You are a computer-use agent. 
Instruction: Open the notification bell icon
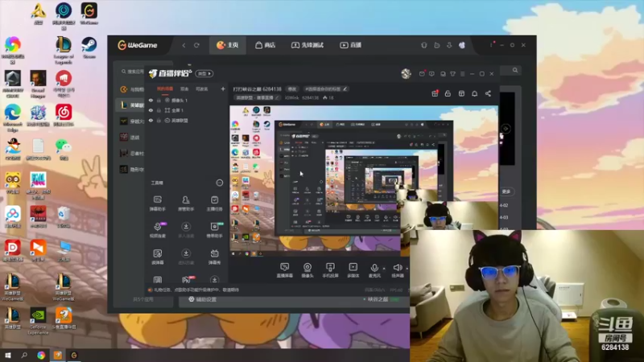[474, 93]
